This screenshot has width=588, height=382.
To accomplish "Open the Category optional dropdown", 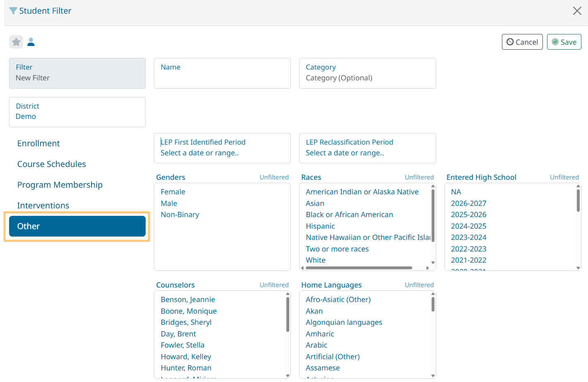I will pos(367,73).
